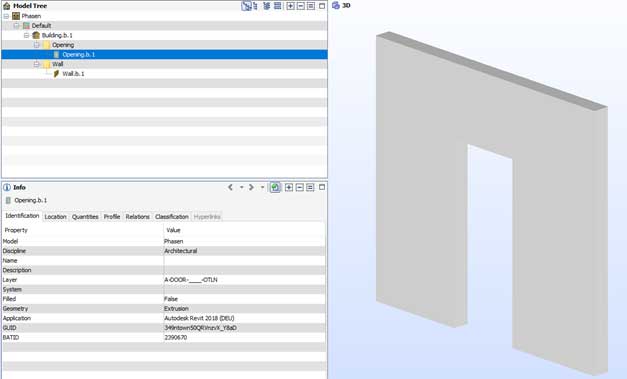Screen dimensions: 627x379
Task: Click the highlighted selection-sync icon in Model Tree toolbar
Action: tap(246, 6)
